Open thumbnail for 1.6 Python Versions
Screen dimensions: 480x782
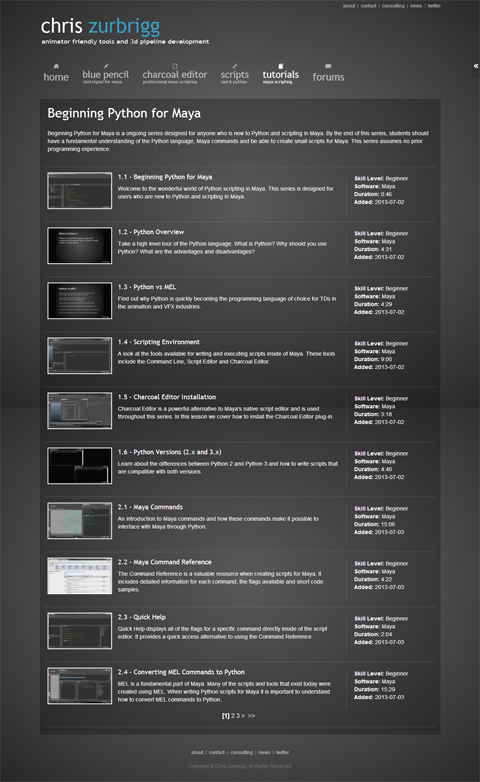pos(79,465)
